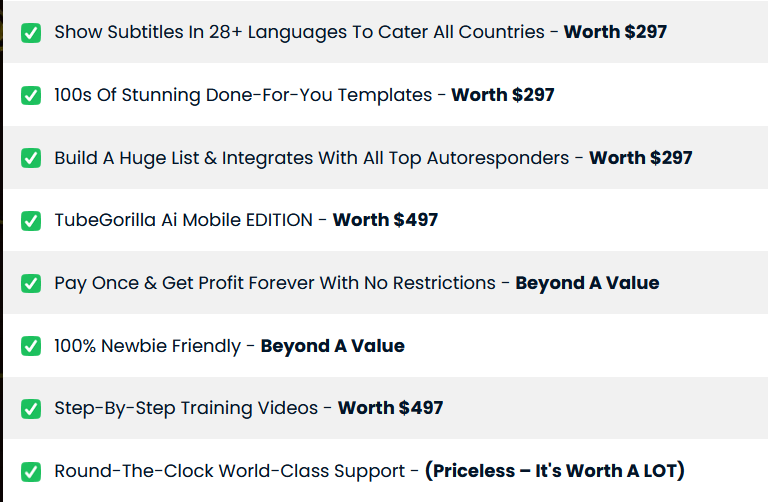The height and width of the screenshot is (502, 768).
Task: Select the 'Step-By-Step Training Videos' text
Action: tap(186, 408)
